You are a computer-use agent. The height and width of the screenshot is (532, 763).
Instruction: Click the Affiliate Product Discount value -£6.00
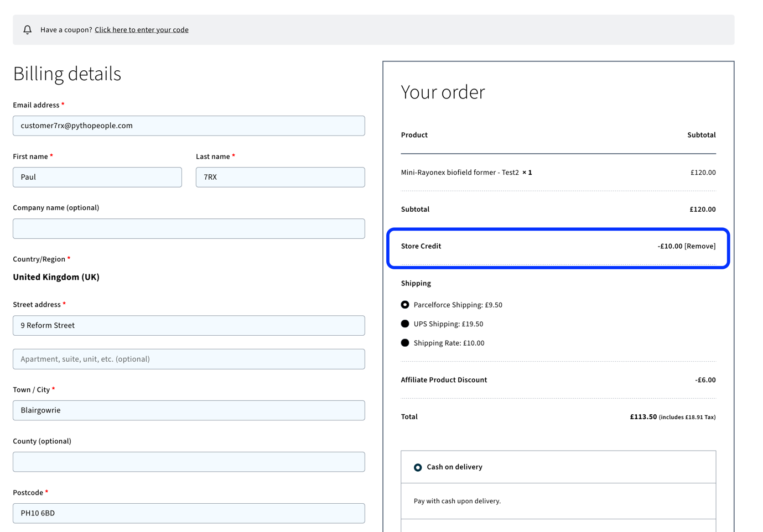[705, 380]
